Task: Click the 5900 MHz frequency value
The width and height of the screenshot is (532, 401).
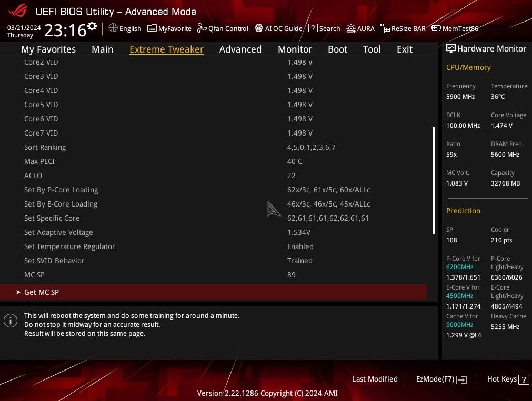Action: 460,97
